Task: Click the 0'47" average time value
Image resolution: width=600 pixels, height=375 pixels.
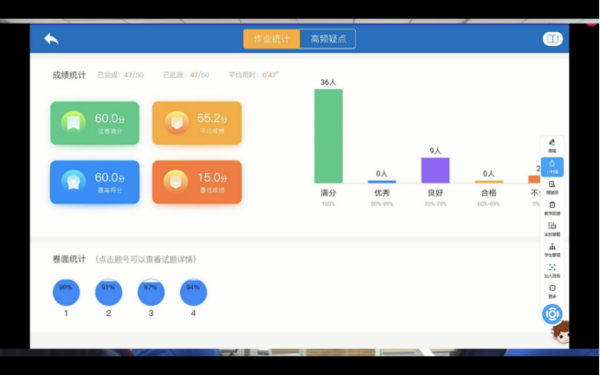Action: tap(270, 75)
